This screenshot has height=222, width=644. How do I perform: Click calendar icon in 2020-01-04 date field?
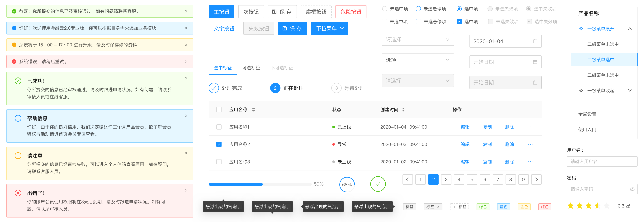(x=535, y=41)
